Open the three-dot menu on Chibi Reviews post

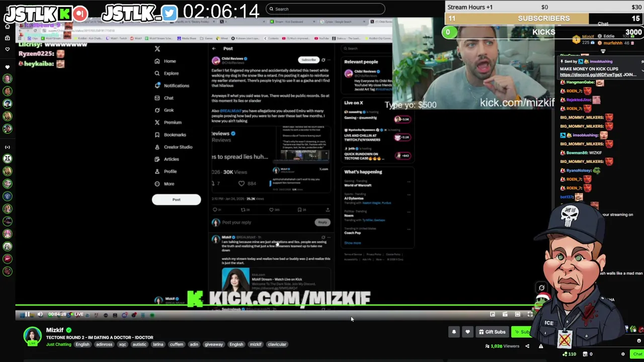coord(329,60)
